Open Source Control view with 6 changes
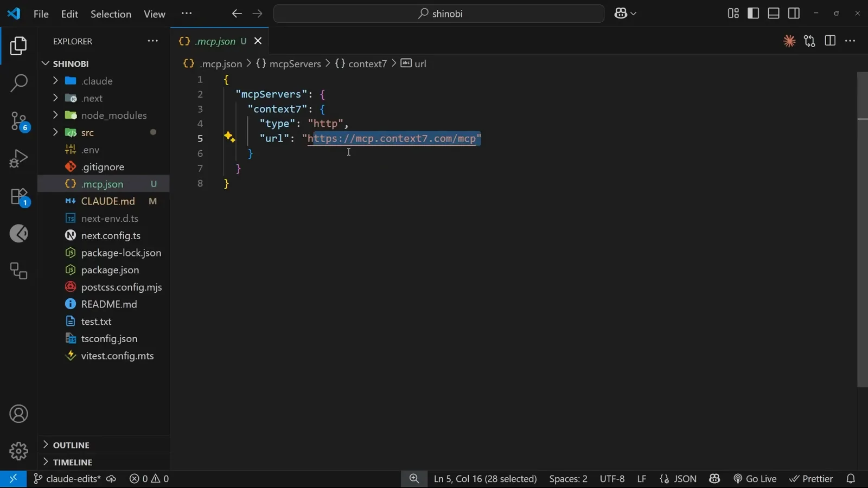 click(x=18, y=121)
